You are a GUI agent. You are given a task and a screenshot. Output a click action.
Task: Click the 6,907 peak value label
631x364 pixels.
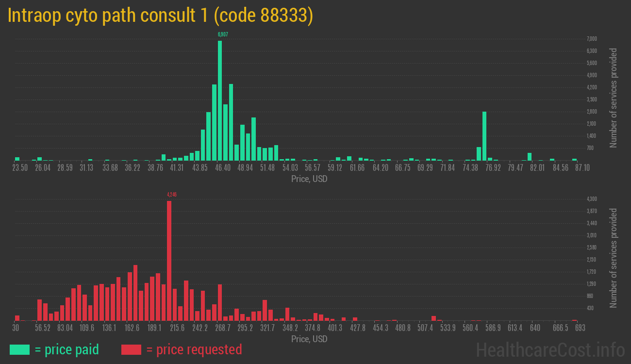tap(223, 34)
